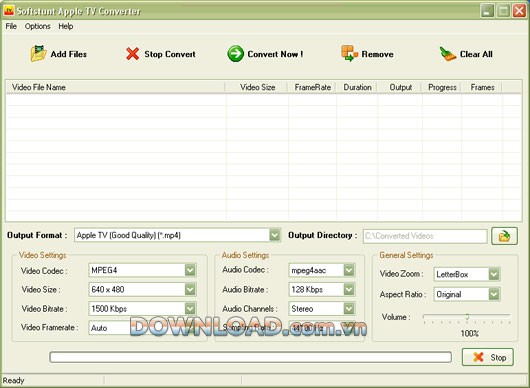
Task: Click the green arrow Convert Now icon
Action: pos(235,54)
